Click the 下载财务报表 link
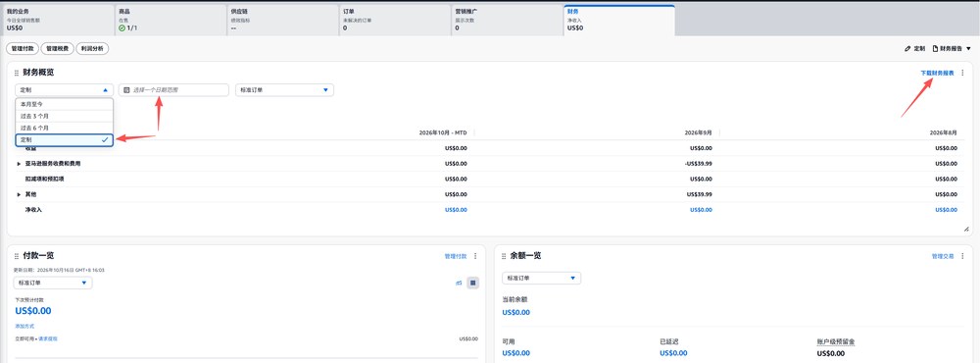This screenshot has width=980, height=363. [938, 74]
